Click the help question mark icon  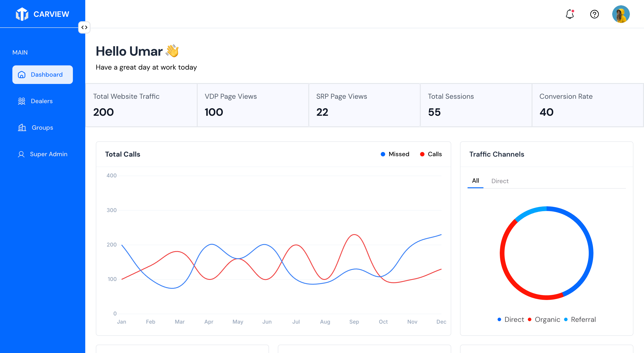click(595, 14)
